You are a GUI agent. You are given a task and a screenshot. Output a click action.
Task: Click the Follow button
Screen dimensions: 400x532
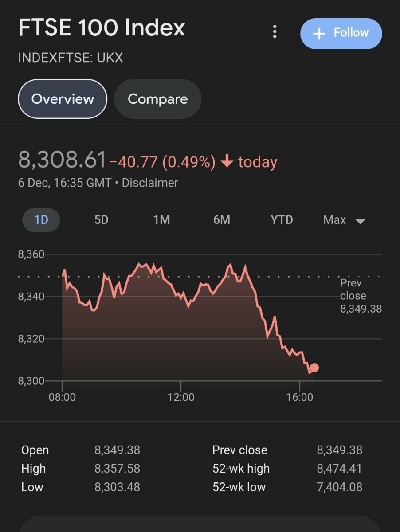pyautogui.click(x=341, y=33)
